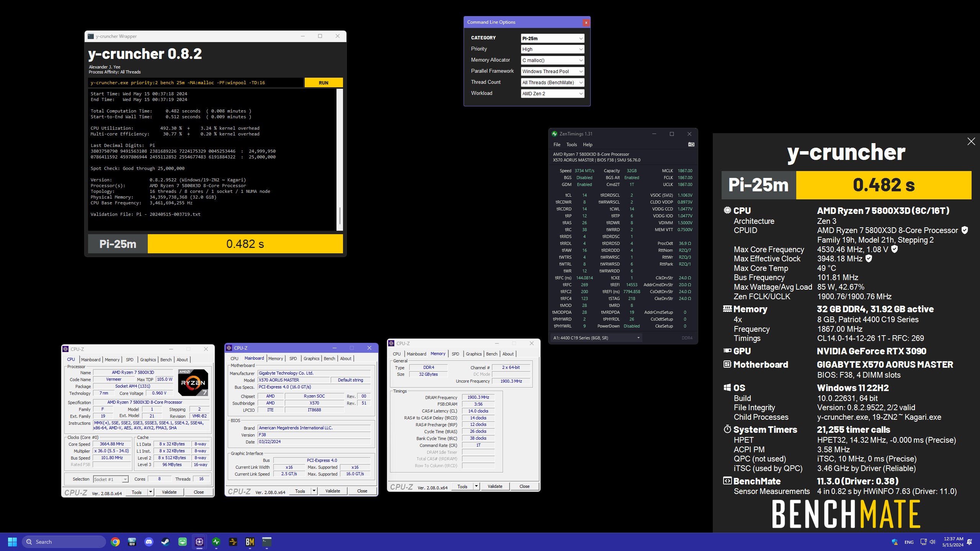Open Socket #1 selection dropdown in CPU-Z
The image size is (980, 551).
pos(111,479)
